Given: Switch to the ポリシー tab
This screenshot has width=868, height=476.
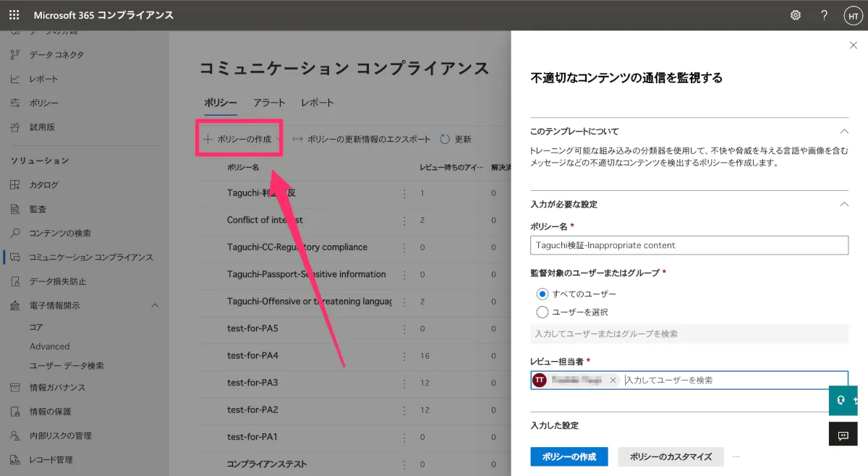Looking at the screenshot, I should click(x=221, y=103).
